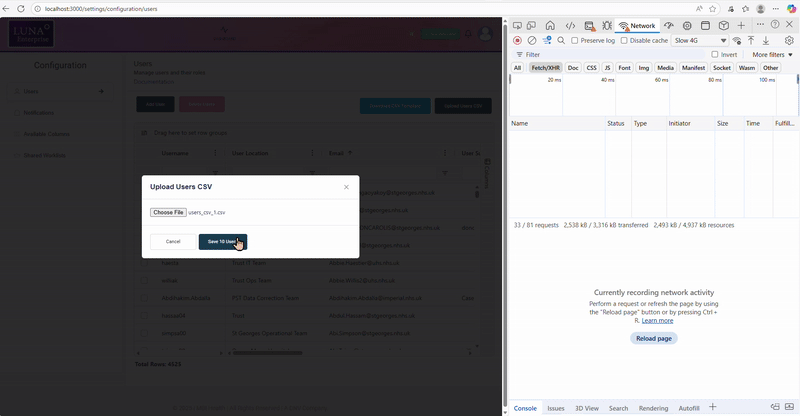Open the network search magnifier
800x416 pixels.
click(561, 40)
